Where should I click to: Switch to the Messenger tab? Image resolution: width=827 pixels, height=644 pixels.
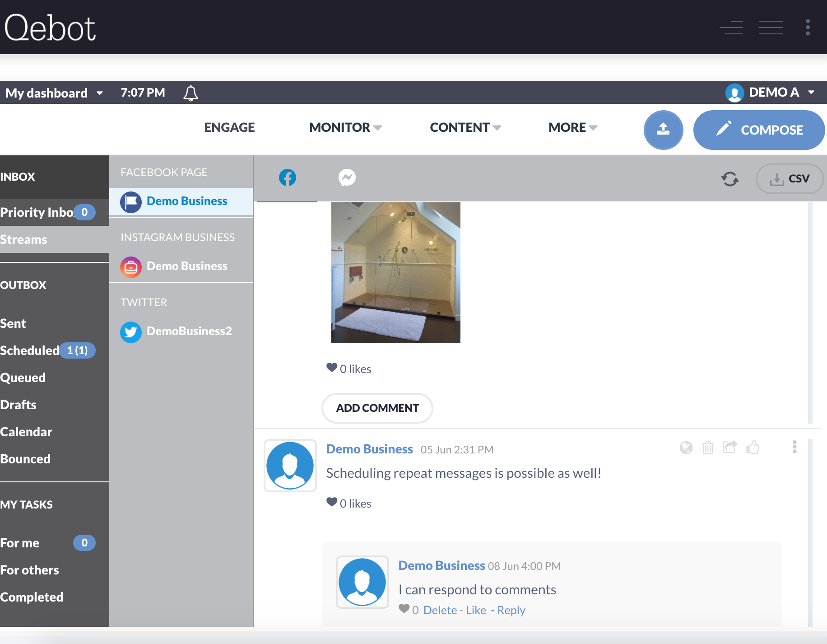[347, 177]
